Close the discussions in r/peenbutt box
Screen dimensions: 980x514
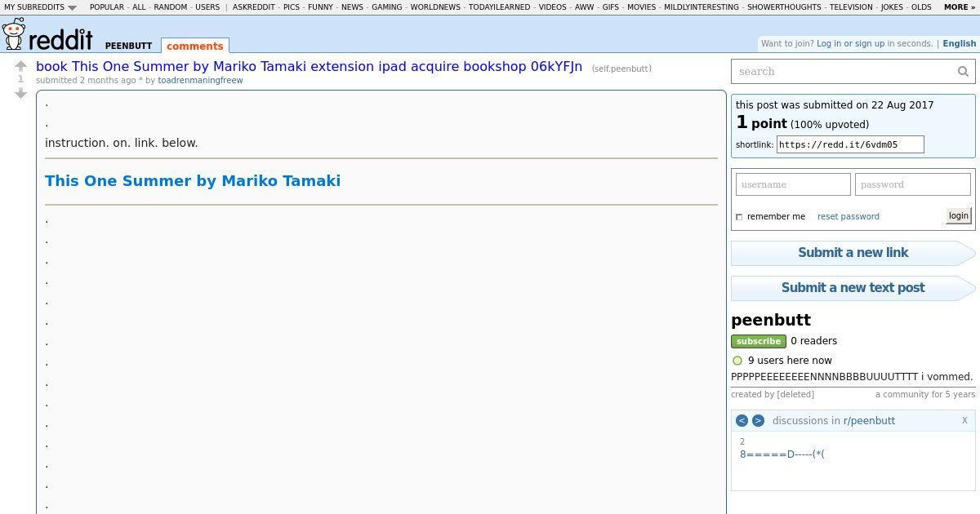(964, 420)
